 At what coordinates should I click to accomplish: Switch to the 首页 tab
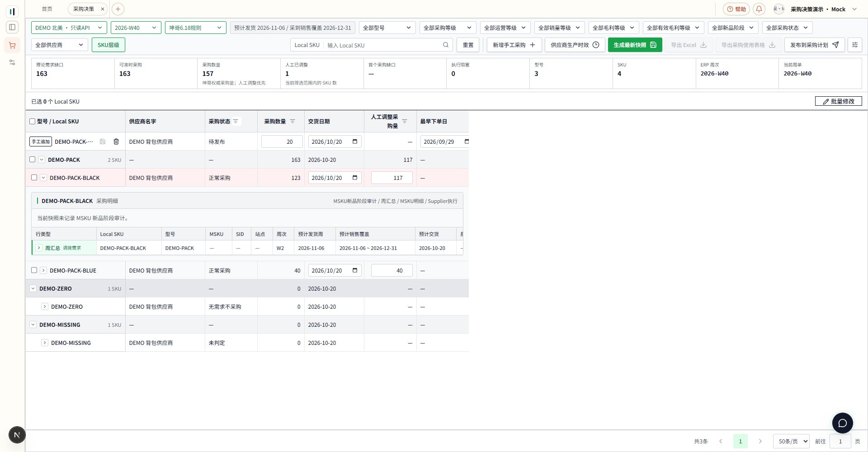coord(47,9)
